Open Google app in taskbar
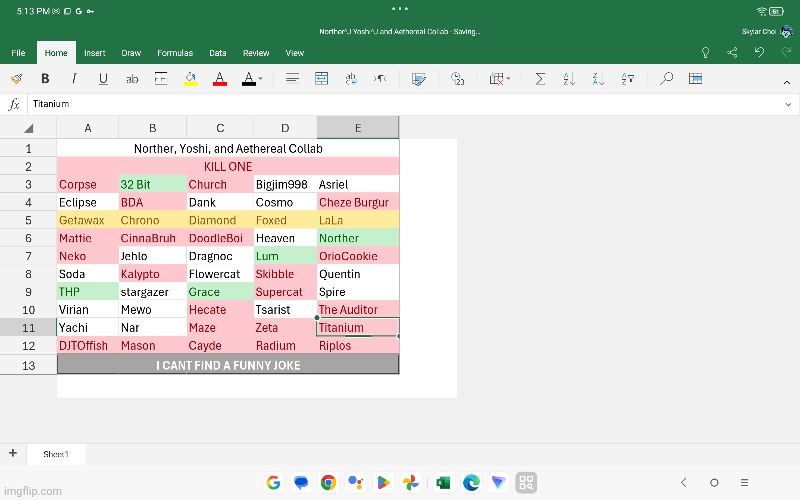This screenshot has width=800, height=500. (x=273, y=482)
